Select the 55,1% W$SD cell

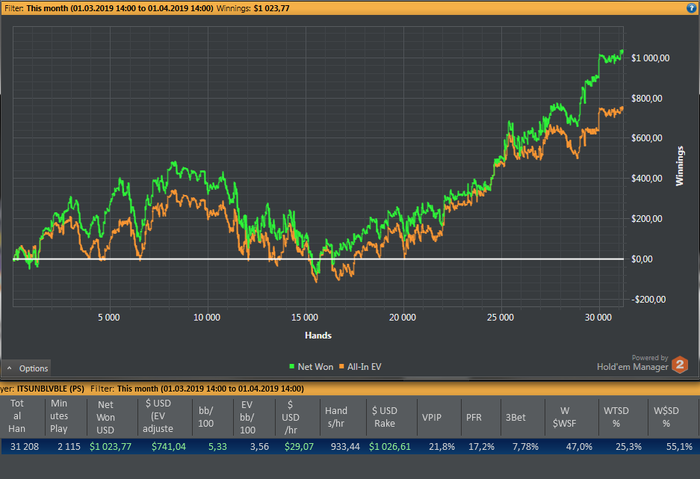coord(679,446)
